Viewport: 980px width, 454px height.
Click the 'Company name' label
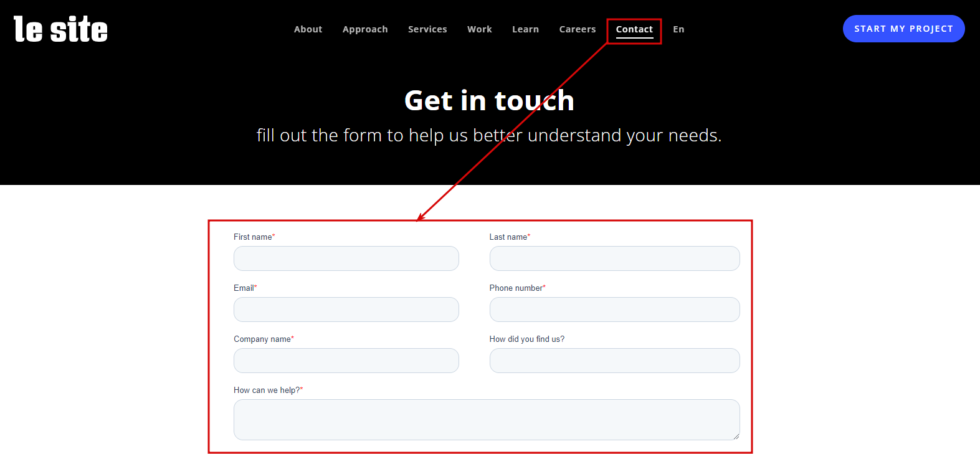(x=264, y=339)
